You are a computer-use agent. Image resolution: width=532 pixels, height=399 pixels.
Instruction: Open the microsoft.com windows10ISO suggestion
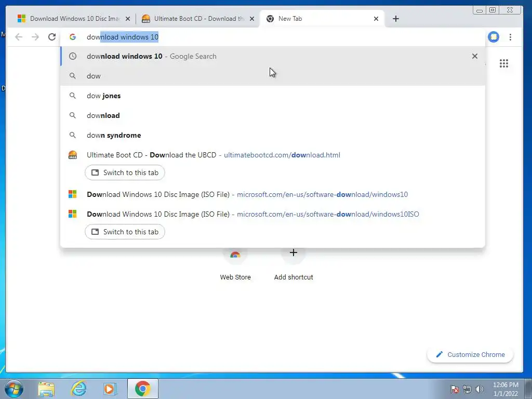tap(272, 214)
